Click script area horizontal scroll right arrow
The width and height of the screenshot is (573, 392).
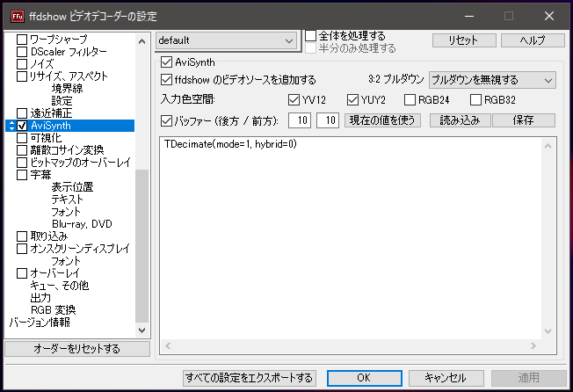pyautogui.click(x=533, y=346)
